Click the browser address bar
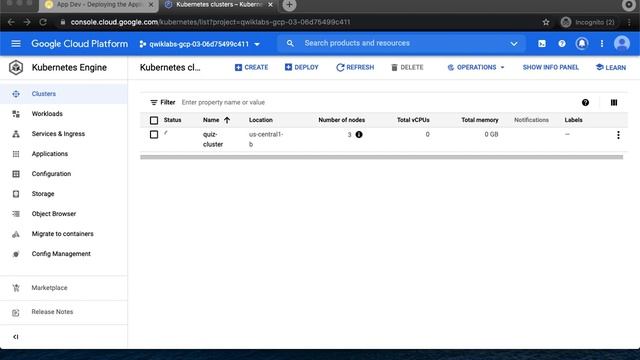Screen dimensions: 640x360 point(302,22)
